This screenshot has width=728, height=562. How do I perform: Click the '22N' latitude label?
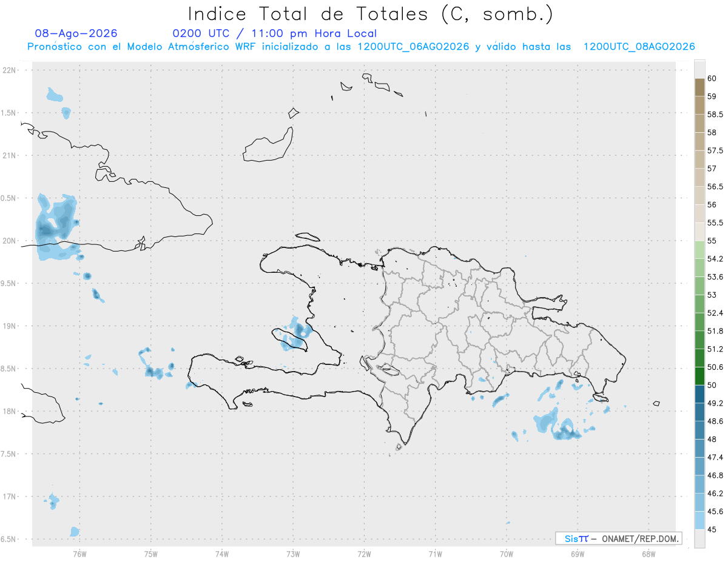[10, 70]
